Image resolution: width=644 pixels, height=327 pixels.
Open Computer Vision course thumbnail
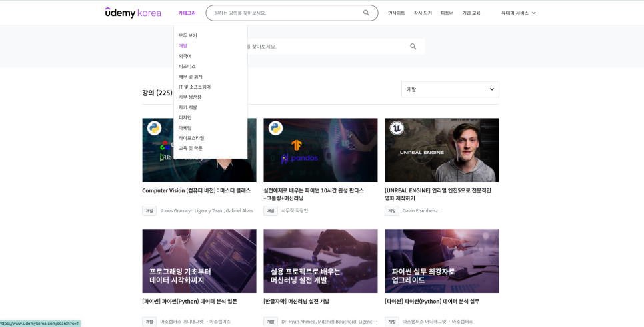pos(199,150)
